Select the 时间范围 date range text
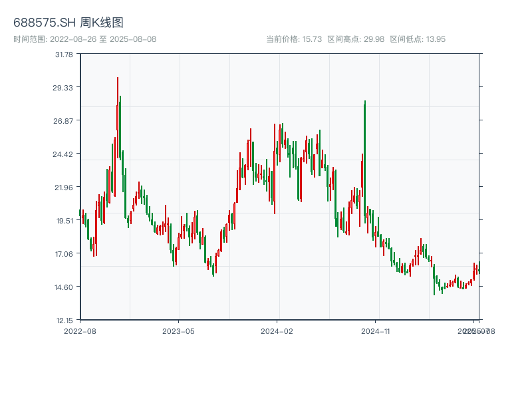Image resolution: width=532 pixels, height=399 pixels. pyautogui.click(x=85, y=39)
